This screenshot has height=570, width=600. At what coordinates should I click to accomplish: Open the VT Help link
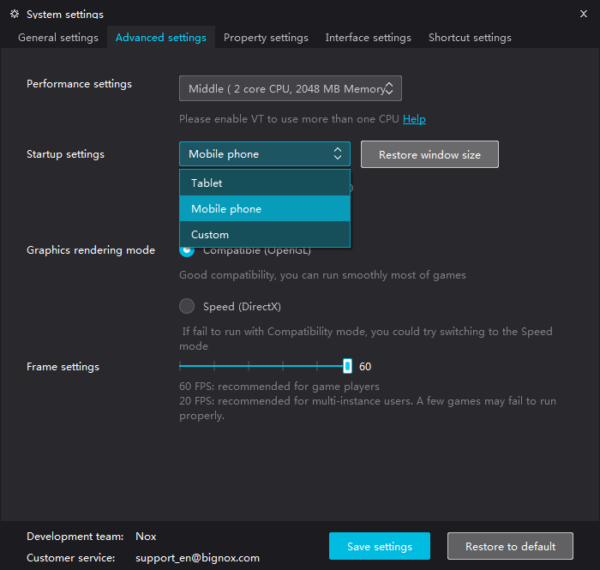(x=414, y=119)
